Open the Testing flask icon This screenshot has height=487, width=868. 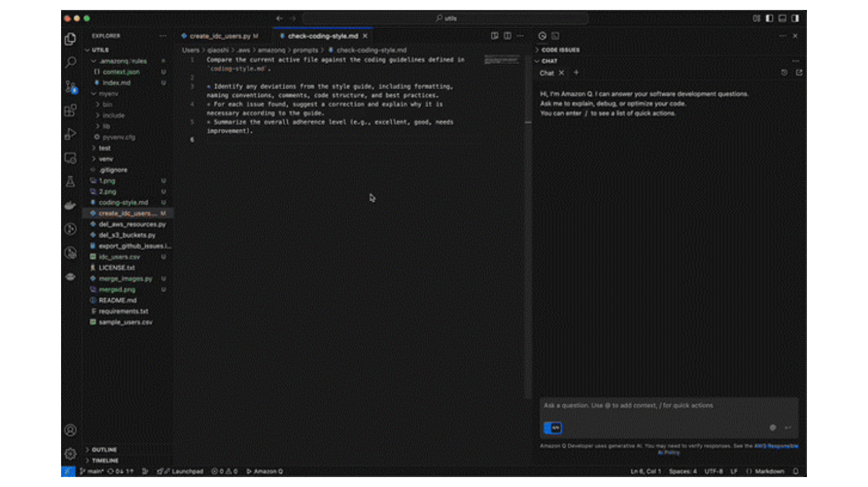point(70,182)
